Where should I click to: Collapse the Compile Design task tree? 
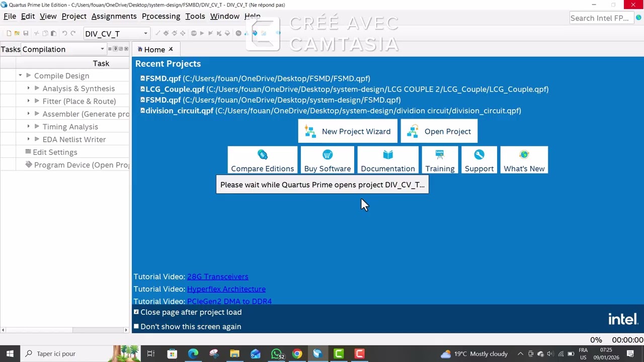click(20, 75)
